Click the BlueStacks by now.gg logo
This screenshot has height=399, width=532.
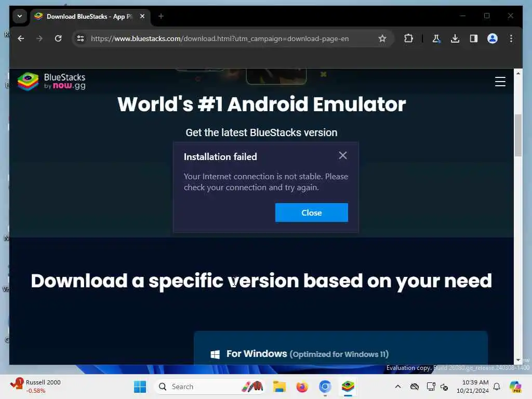(x=51, y=82)
